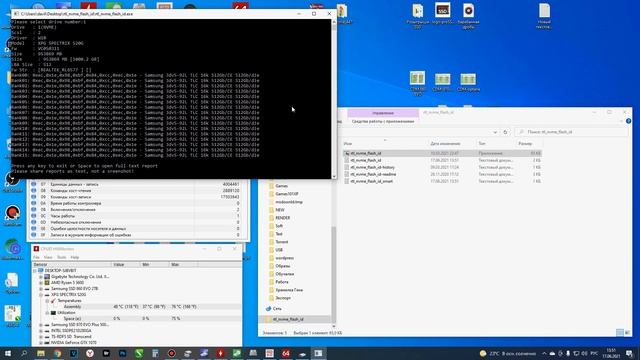Screen dimensions: 640x360
Task: Expand the NVIDIA GeForce GTX 1070 node
Action: tap(41, 343)
